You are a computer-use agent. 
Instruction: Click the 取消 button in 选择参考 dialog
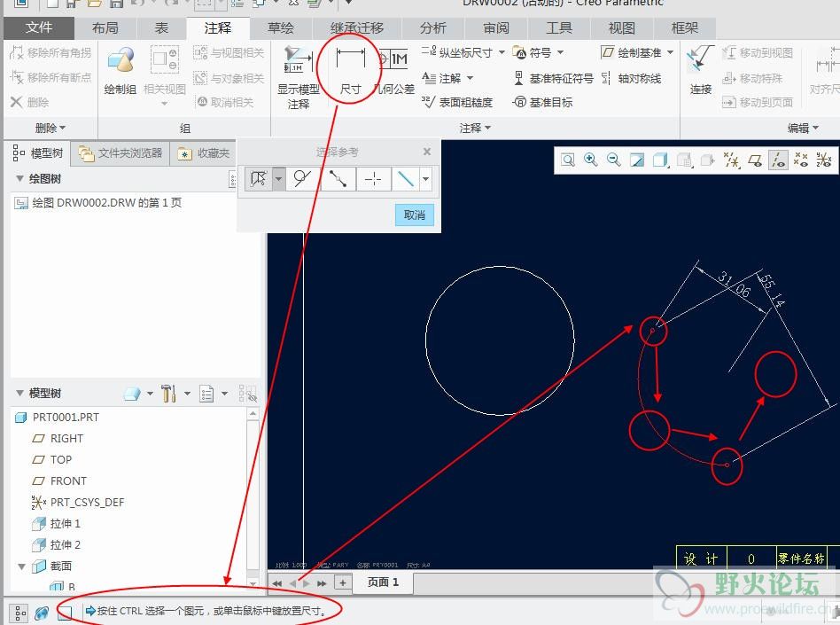click(x=415, y=215)
